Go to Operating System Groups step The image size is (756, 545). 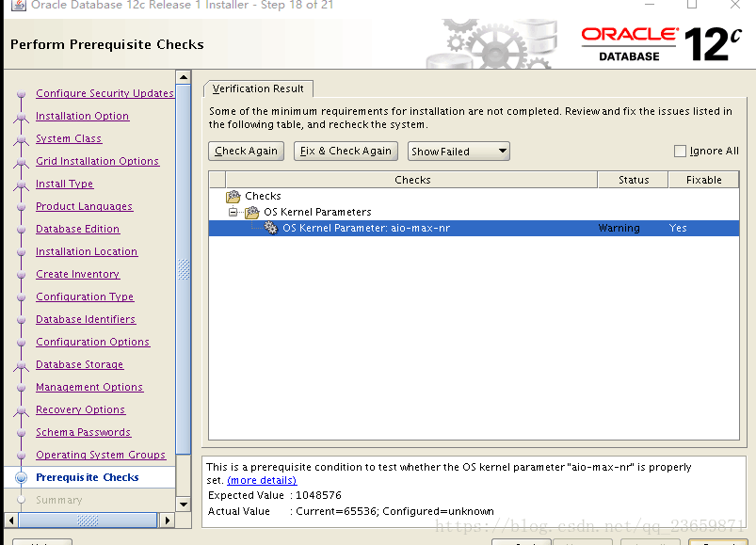[x=101, y=455]
